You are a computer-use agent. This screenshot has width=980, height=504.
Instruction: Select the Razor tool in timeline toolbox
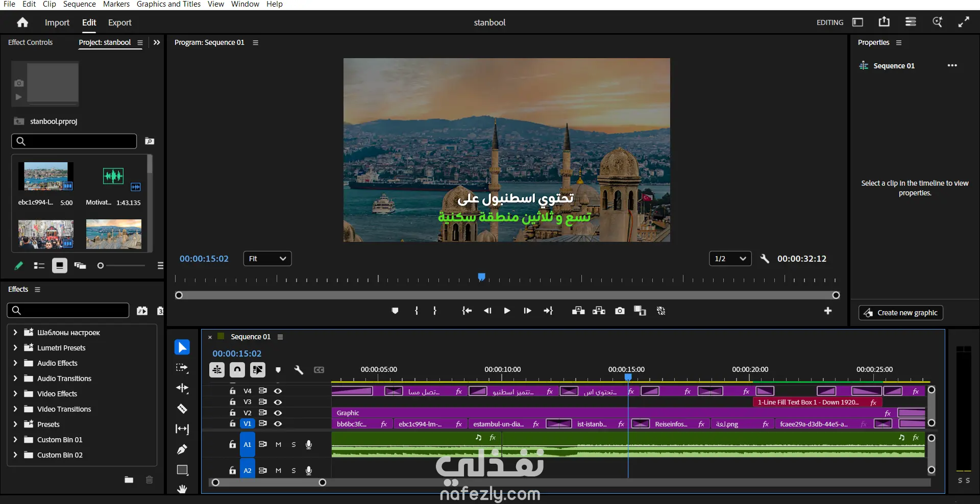click(x=182, y=409)
